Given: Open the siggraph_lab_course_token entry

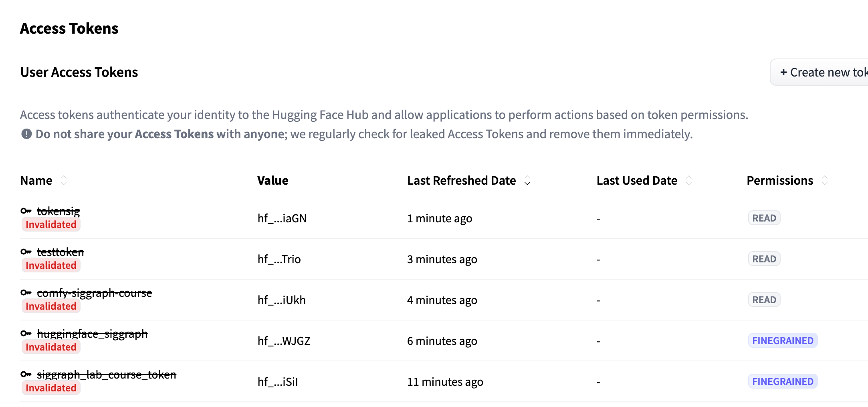Looking at the screenshot, I should coord(107,375).
